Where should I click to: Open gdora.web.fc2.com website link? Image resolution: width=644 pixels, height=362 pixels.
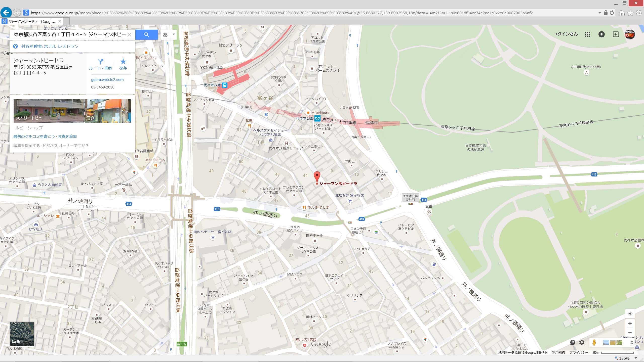pyautogui.click(x=107, y=80)
